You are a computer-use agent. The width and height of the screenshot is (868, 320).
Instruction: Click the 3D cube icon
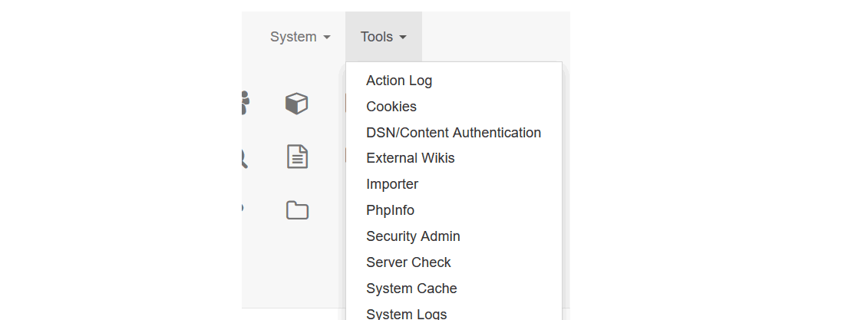[297, 104]
